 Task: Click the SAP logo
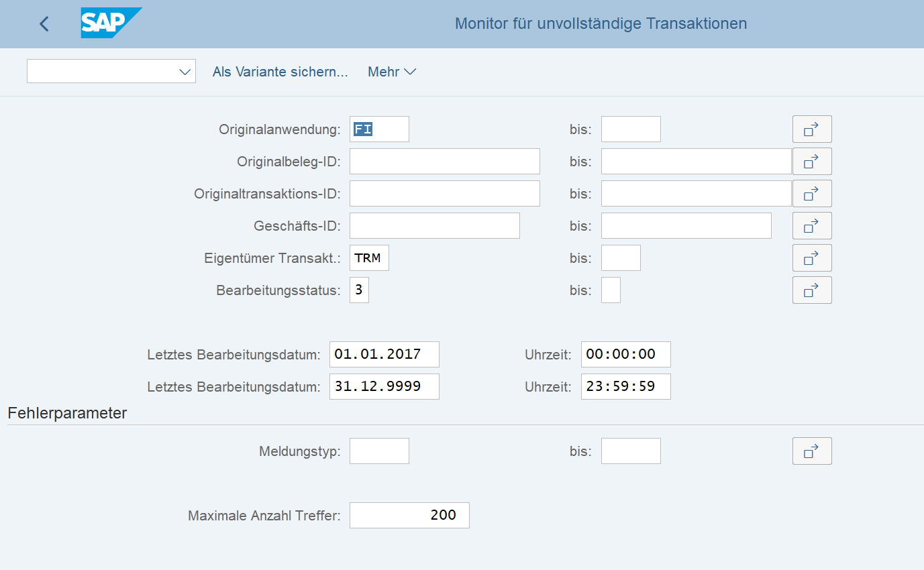pyautogui.click(x=110, y=23)
